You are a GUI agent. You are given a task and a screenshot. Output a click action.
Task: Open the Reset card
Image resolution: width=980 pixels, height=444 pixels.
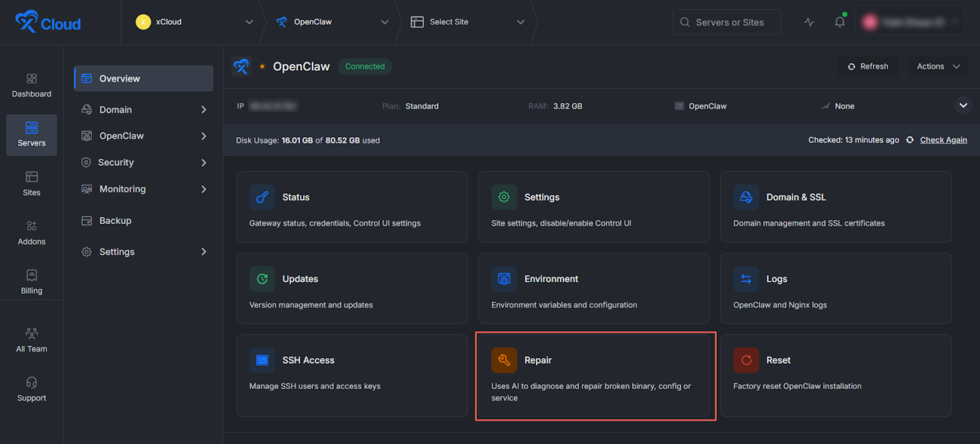click(x=836, y=376)
